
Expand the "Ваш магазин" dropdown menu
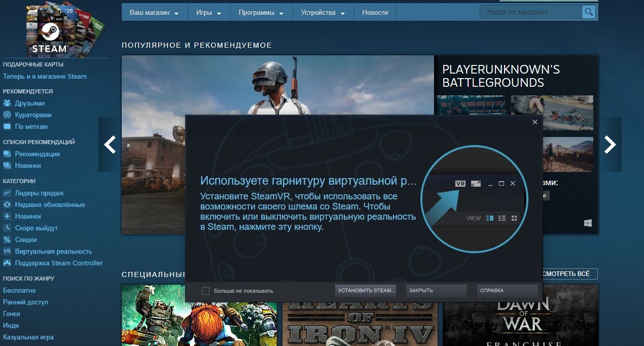pos(154,12)
